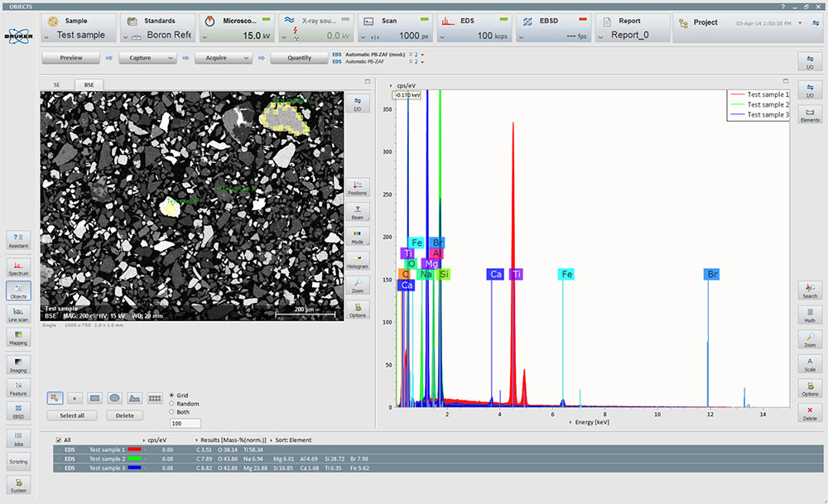Select the rectangle object tool
828x504 pixels.
point(93,397)
